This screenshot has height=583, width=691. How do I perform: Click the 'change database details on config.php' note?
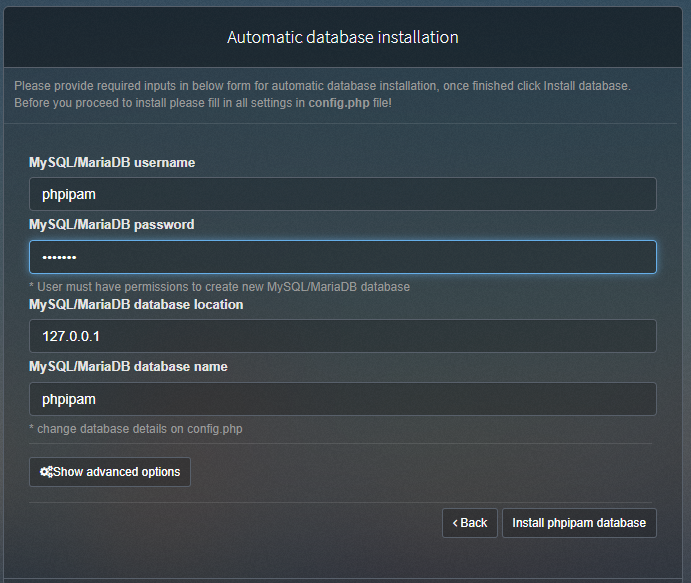click(x=136, y=429)
